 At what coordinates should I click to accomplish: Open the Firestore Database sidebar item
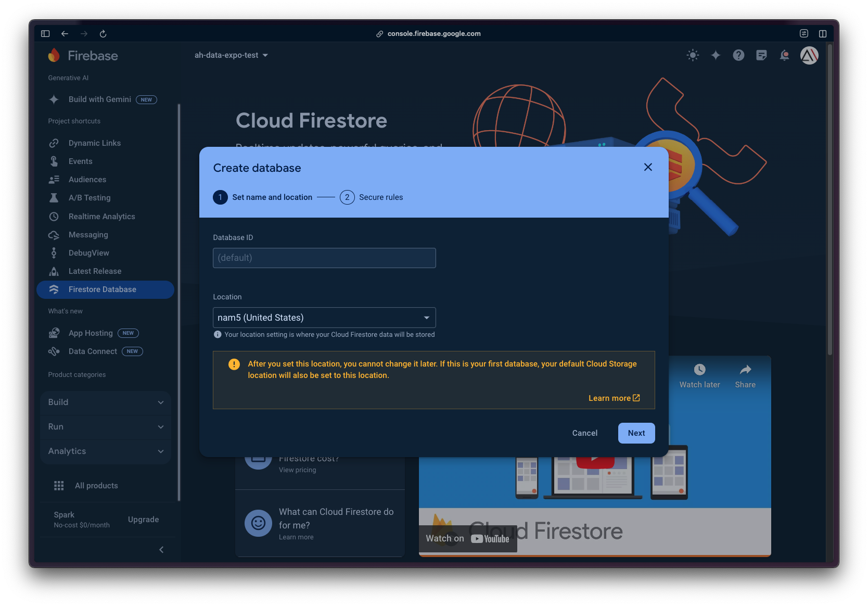tap(105, 289)
